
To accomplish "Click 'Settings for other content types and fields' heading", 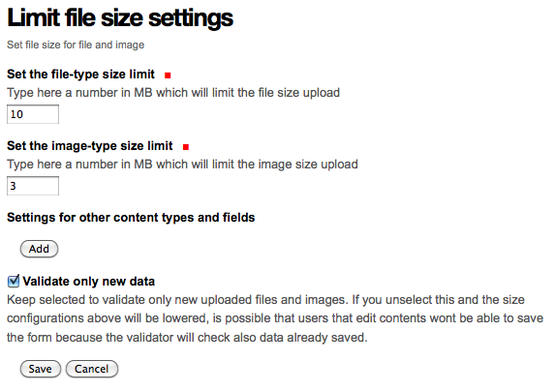I will (131, 218).
